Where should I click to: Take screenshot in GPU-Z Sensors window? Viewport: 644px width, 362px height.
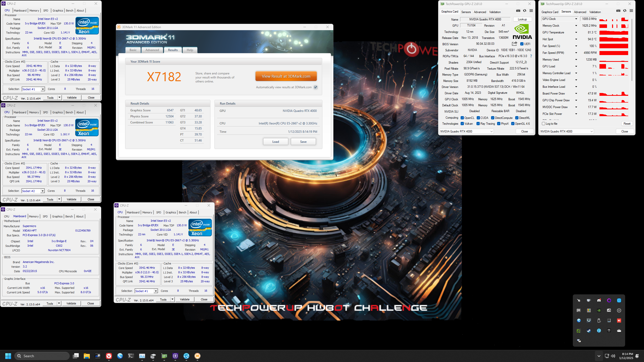click(618, 11)
